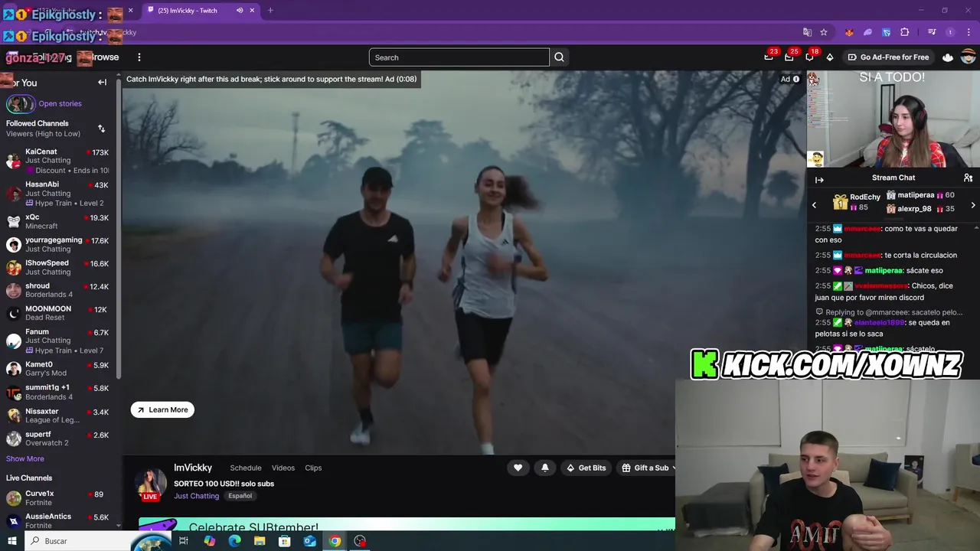The height and width of the screenshot is (551, 980).
Task: Open the drops inventory icon with 25 badge
Action: (789, 57)
